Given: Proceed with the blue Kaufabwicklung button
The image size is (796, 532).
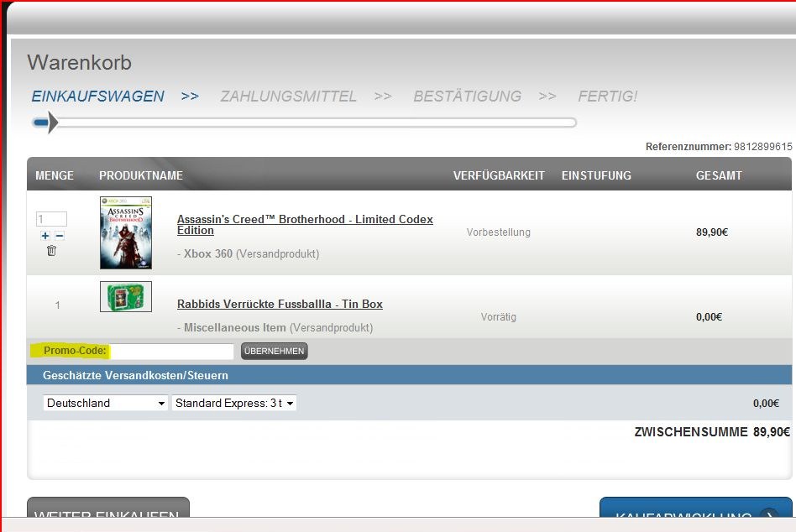Looking at the screenshot, I should [696, 508].
